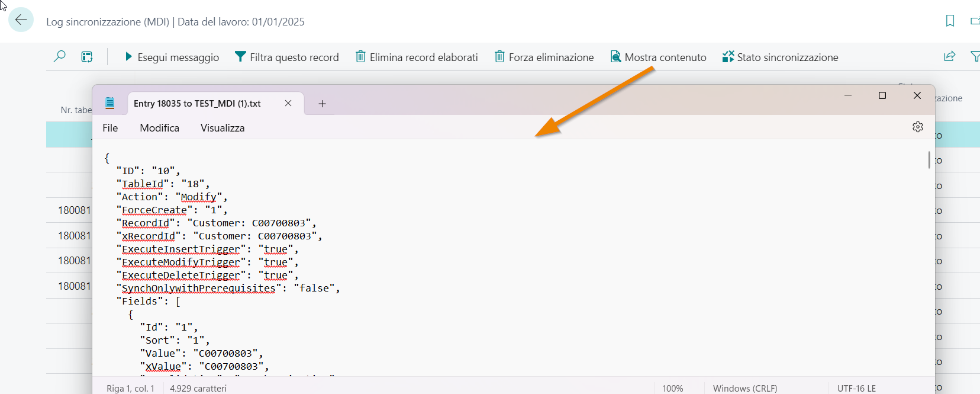Bookmark this page with the bookmark icon

(950, 21)
